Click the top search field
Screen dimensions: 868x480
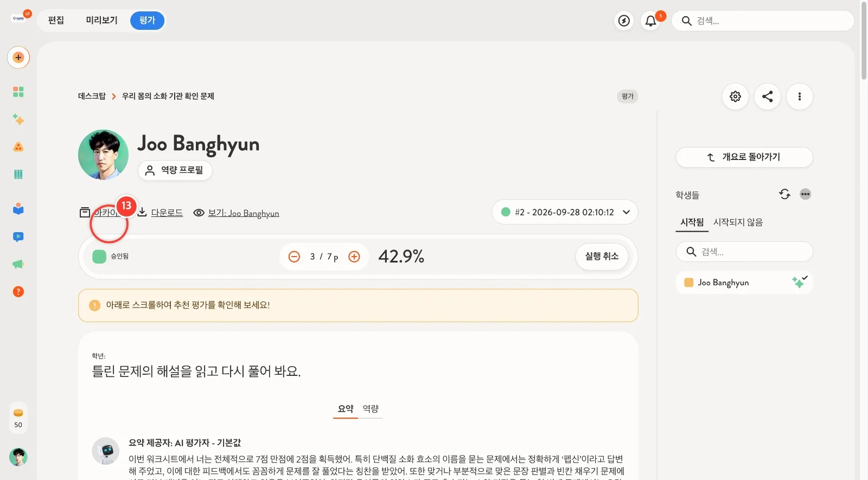tap(763, 21)
